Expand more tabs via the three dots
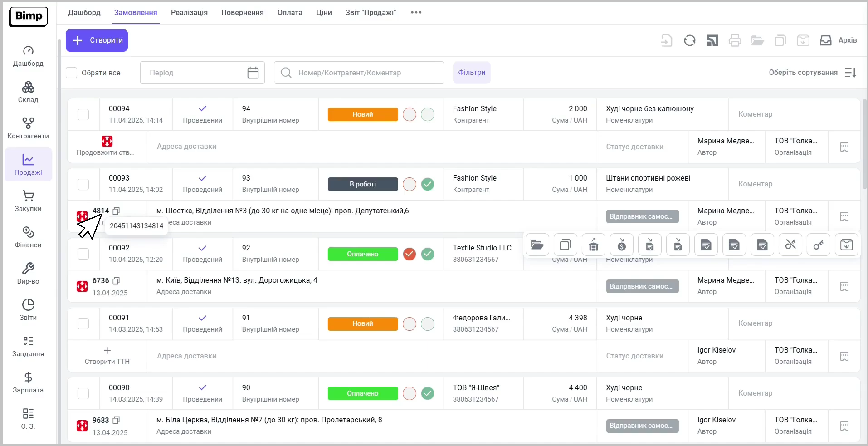This screenshot has height=446, width=868. (x=416, y=13)
